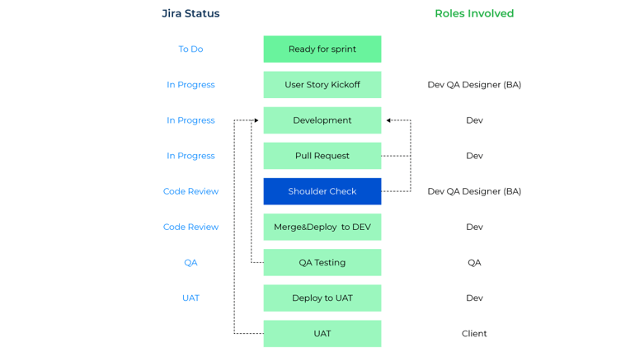Click the blue Shoulder Check box
This screenshot has width=644, height=352.
(x=322, y=191)
